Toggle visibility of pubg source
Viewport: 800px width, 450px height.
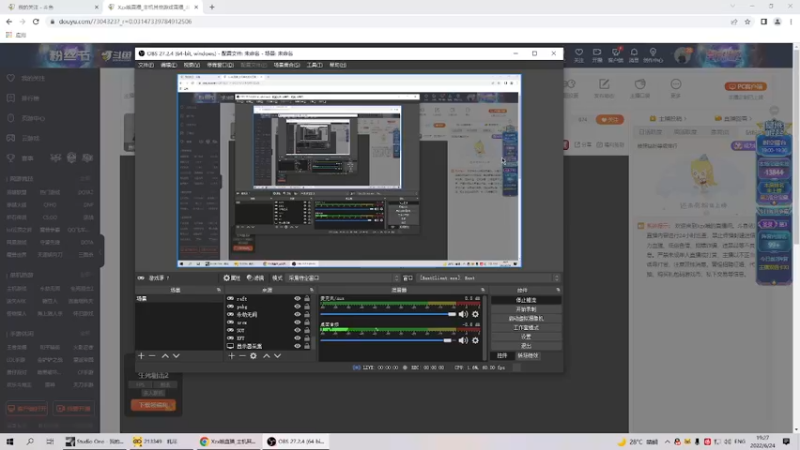tap(297, 307)
